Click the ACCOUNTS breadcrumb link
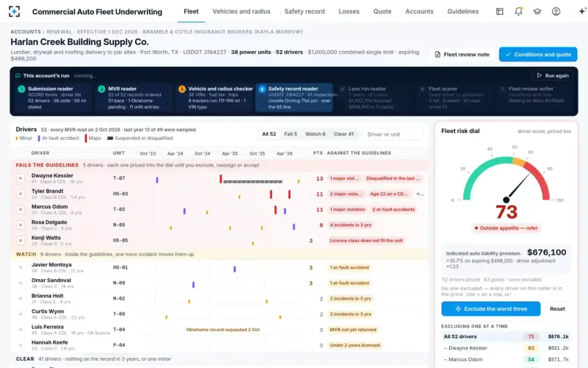 coord(25,32)
